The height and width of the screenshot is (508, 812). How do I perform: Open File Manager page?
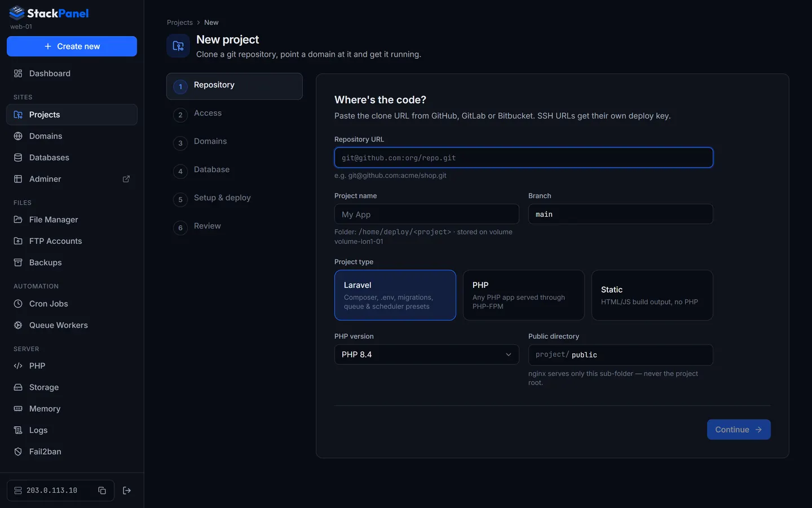72,220
